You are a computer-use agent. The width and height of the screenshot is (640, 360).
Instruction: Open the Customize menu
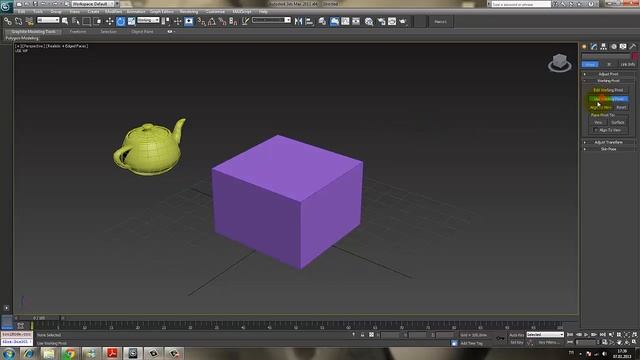[x=215, y=11]
